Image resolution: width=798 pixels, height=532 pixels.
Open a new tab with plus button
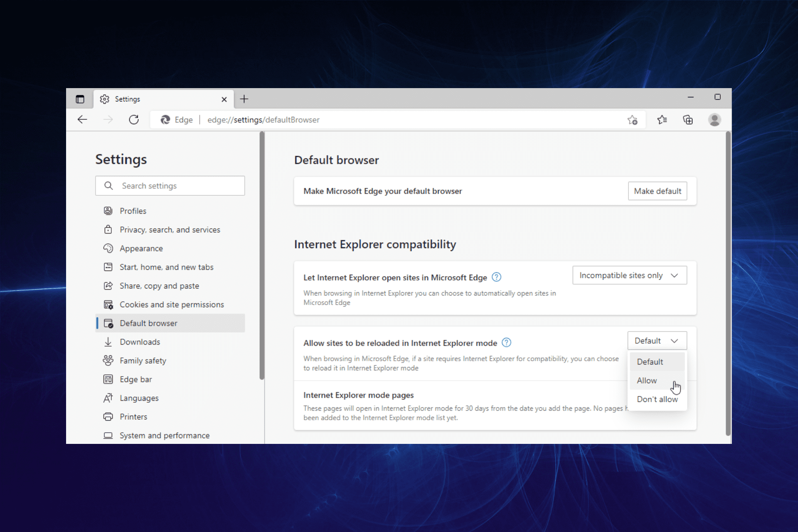point(244,99)
